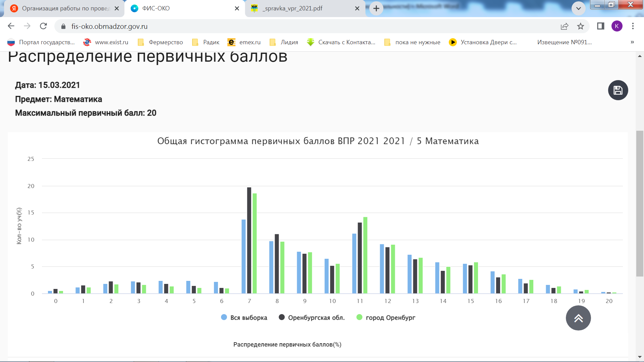
Task: Click the Распределение первичных баллов(%) caption
Action: point(287,345)
